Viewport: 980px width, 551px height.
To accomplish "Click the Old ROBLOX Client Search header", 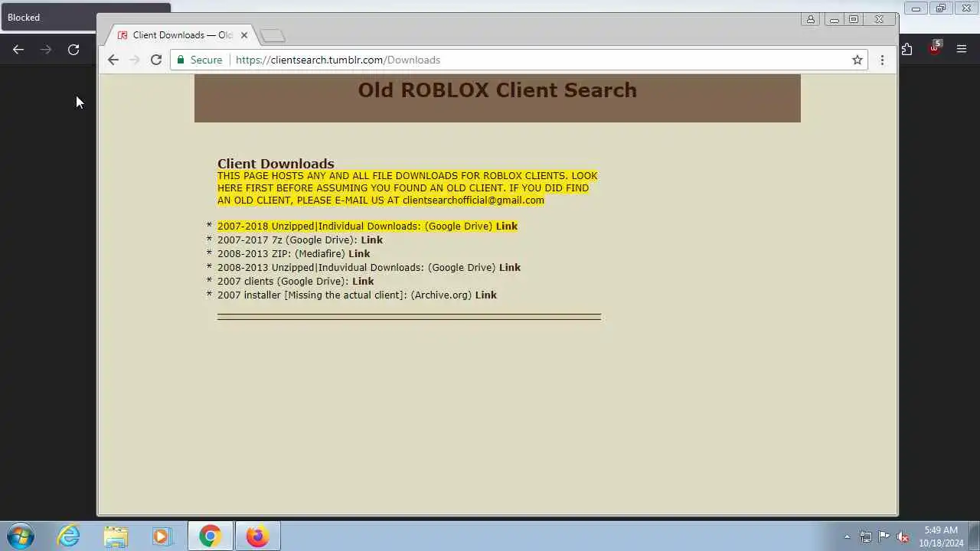I will coord(497,90).
